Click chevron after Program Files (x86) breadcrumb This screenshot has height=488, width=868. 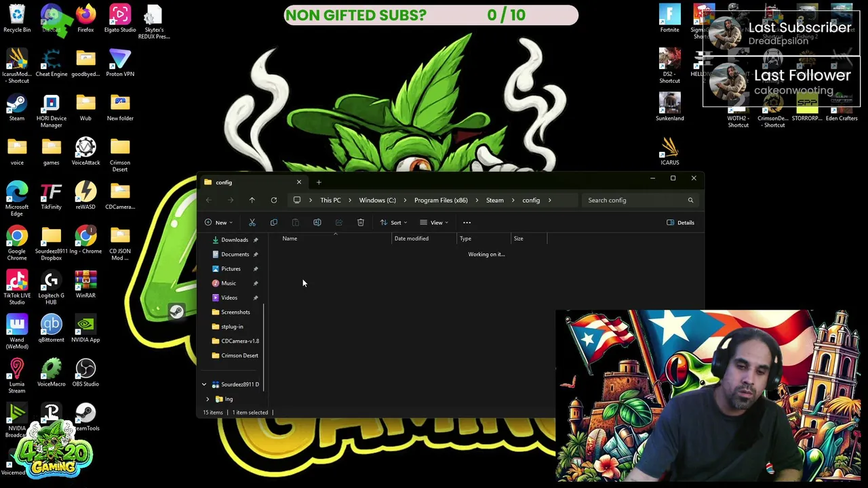(x=477, y=200)
